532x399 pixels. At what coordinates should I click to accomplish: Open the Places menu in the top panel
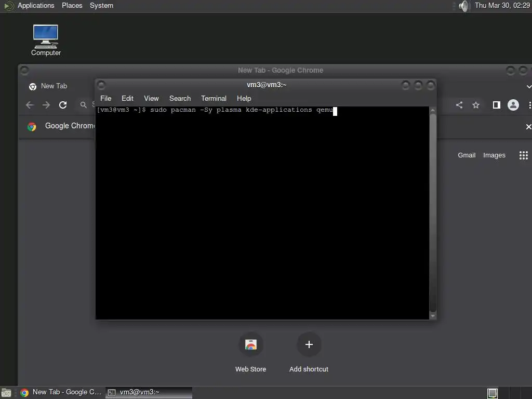point(72,5)
